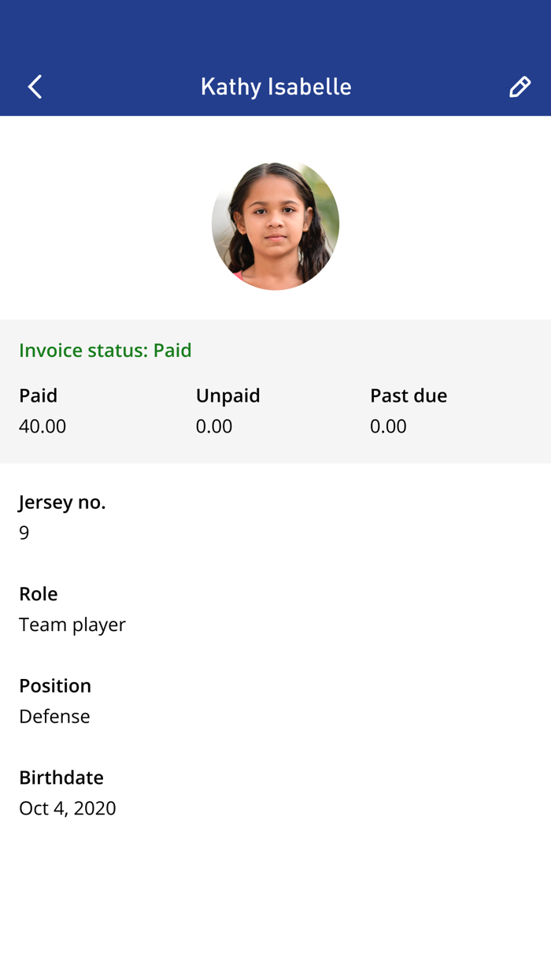
Task: Tap the blank area below the birthdate
Action: point(275,906)
